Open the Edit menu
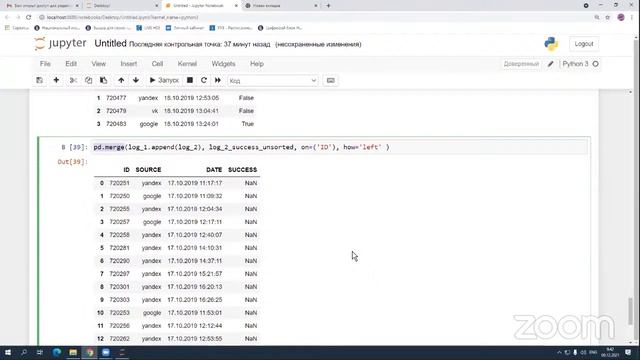 71,64
